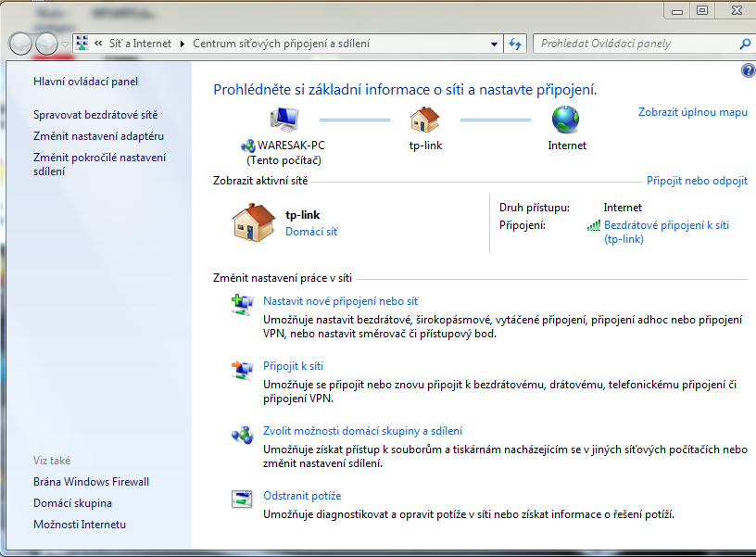Viewport: 756px width, 557px height.
Task: Click Síť a Internet breadcrumb
Action: pyautogui.click(x=140, y=44)
